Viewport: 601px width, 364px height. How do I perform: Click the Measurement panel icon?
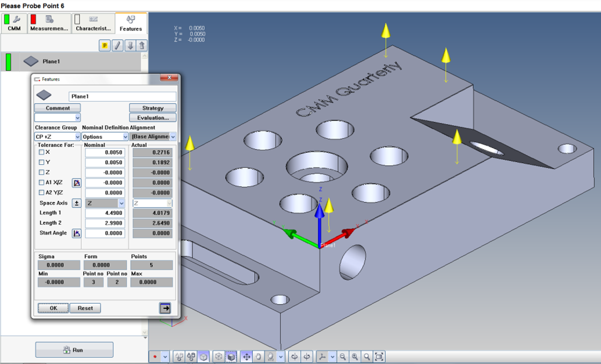(49, 23)
